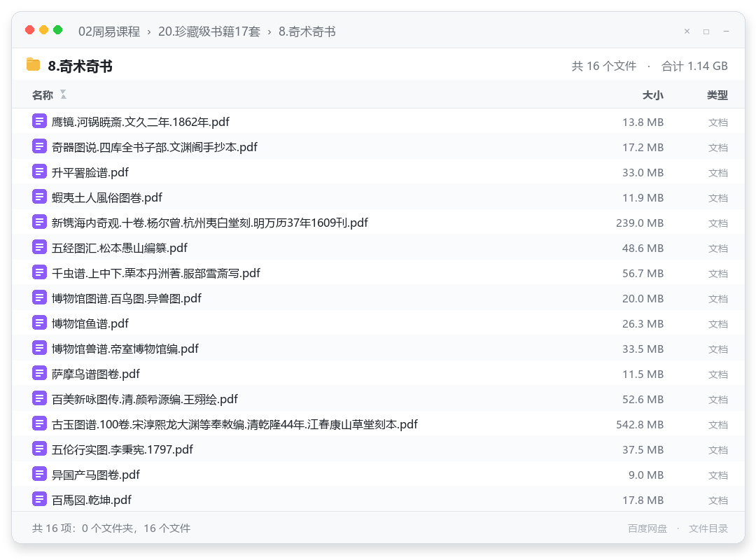The height and width of the screenshot is (560, 756).
Task: Select the file name 萨摩鸟谱图卷.pdf
Action: click(x=95, y=374)
